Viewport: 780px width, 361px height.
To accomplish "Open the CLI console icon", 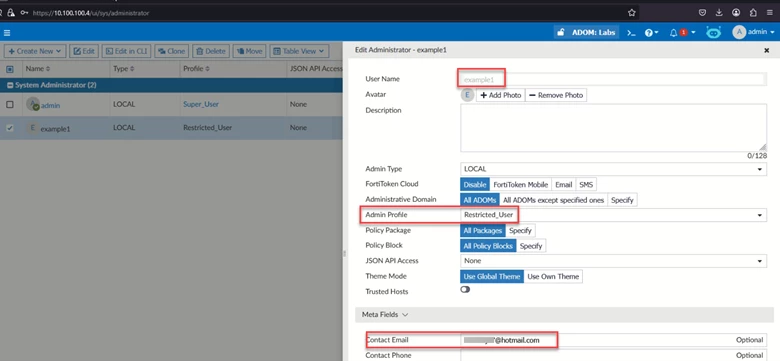I will [631, 33].
